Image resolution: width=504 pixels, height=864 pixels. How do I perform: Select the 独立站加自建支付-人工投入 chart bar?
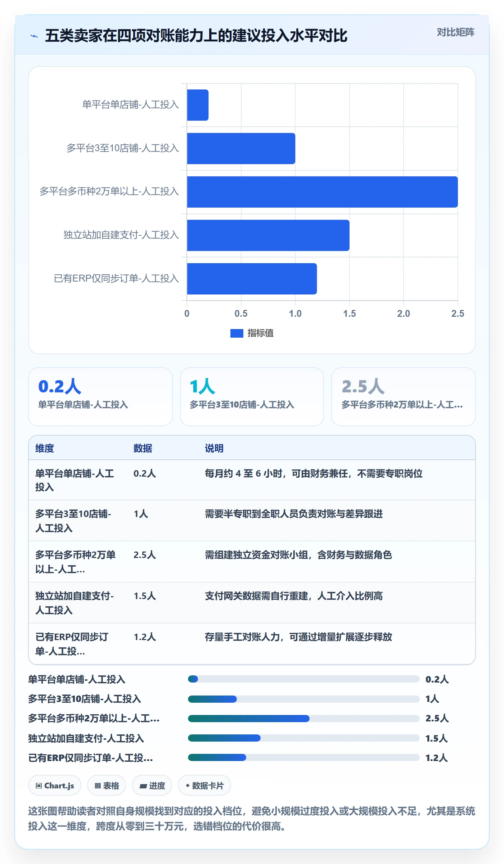pyautogui.click(x=268, y=235)
